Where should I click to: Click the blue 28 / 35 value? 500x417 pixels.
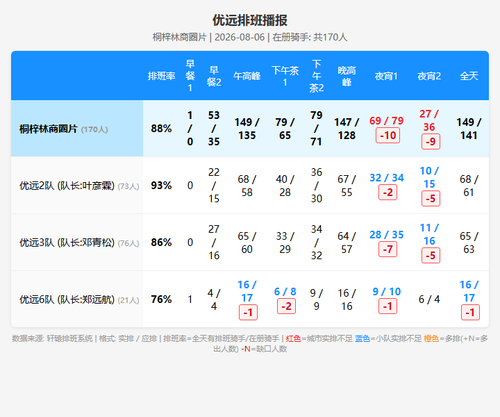(387, 235)
